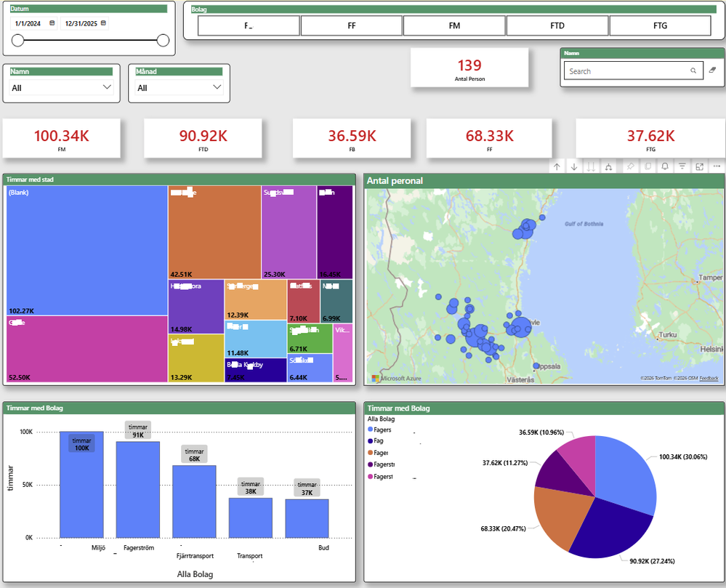
Task: Open filters on visual icon
Action: (x=682, y=166)
